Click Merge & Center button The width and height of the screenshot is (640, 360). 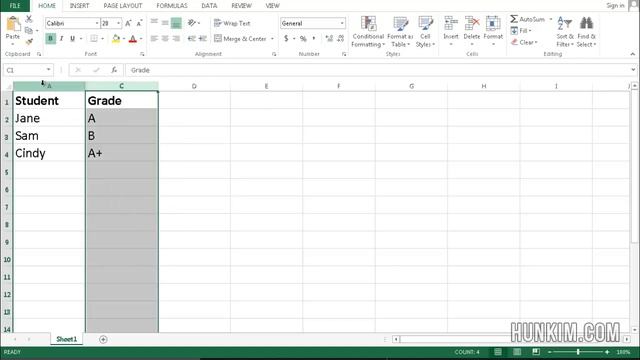[x=240, y=39]
